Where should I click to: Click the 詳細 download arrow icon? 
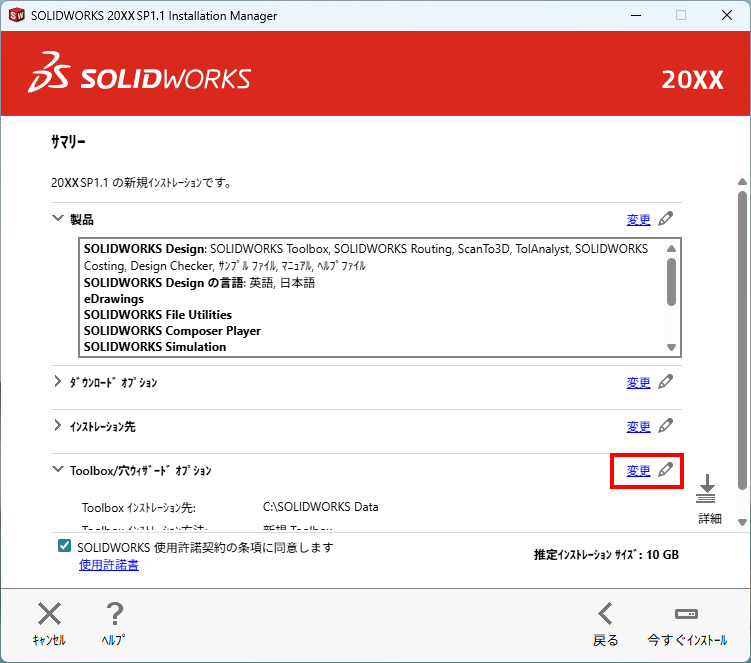click(x=706, y=489)
